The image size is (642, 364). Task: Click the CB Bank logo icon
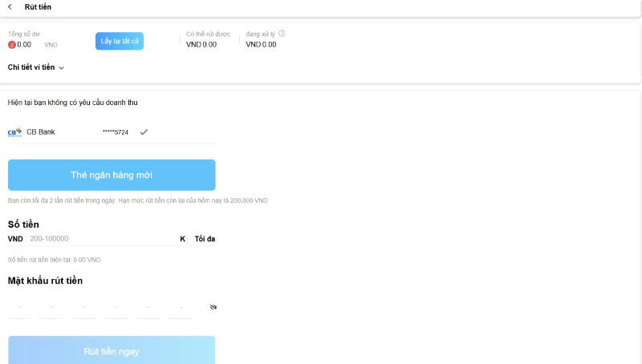point(14,132)
